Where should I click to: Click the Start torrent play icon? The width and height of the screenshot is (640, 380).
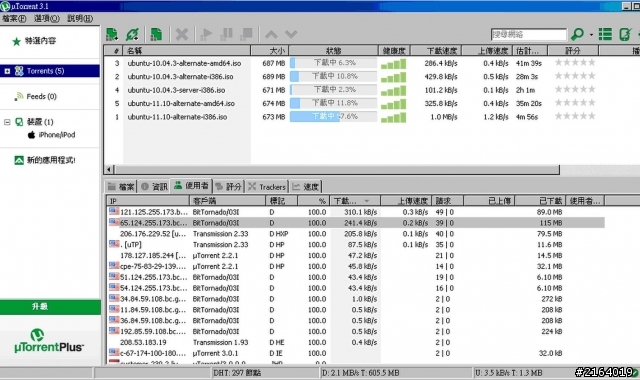[x=207, y=34]
